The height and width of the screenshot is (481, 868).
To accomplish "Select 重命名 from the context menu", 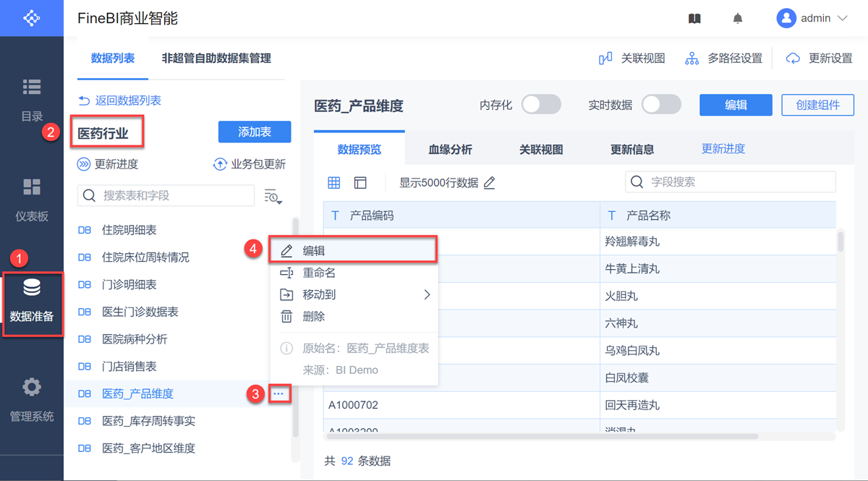I will pos(319,273).
